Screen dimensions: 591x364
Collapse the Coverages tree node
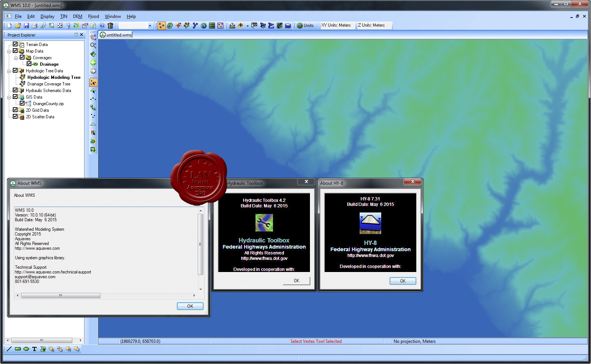(16, 58)
